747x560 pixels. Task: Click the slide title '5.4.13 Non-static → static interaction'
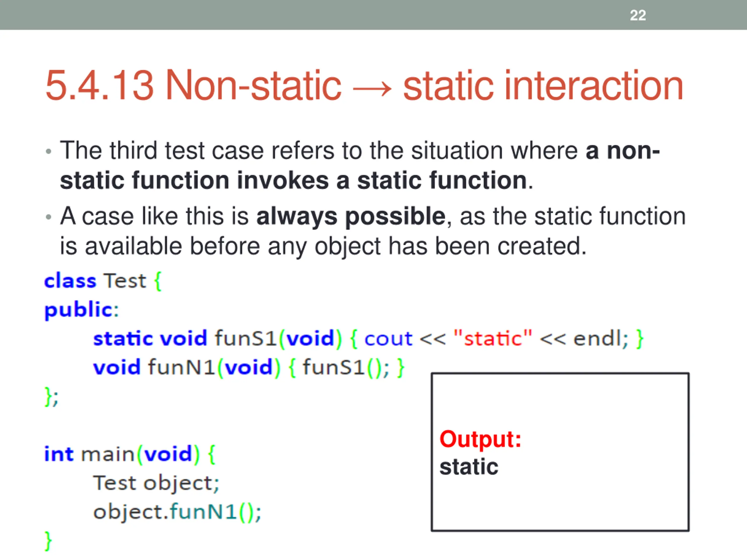click(364, 85)
